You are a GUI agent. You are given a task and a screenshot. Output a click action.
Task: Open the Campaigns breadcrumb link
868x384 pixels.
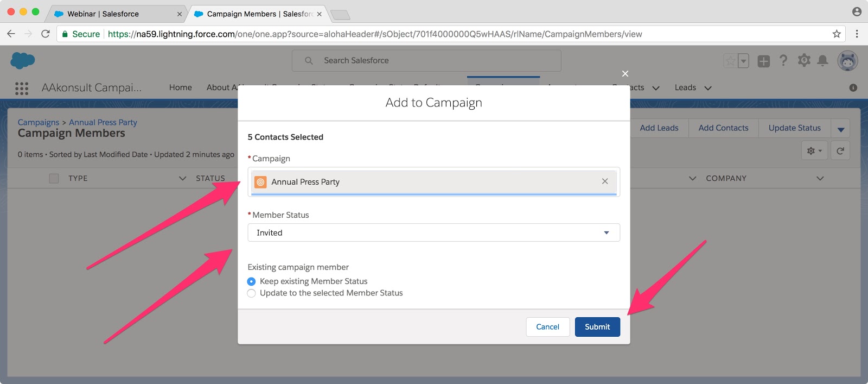coord(39,122)
